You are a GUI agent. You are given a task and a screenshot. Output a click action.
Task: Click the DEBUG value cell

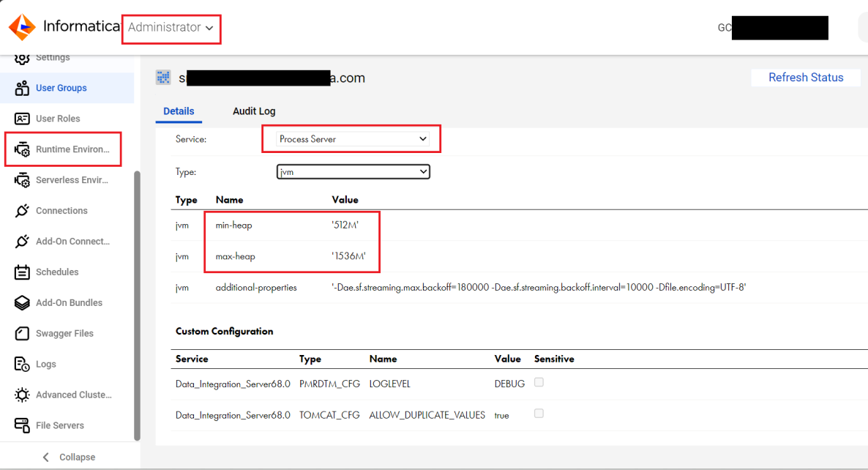[x=509, y=384]
